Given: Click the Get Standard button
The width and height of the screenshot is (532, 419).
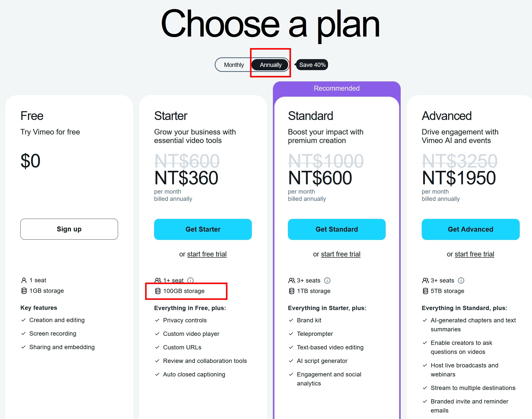Looking at the screenshot, I should 337,229.
